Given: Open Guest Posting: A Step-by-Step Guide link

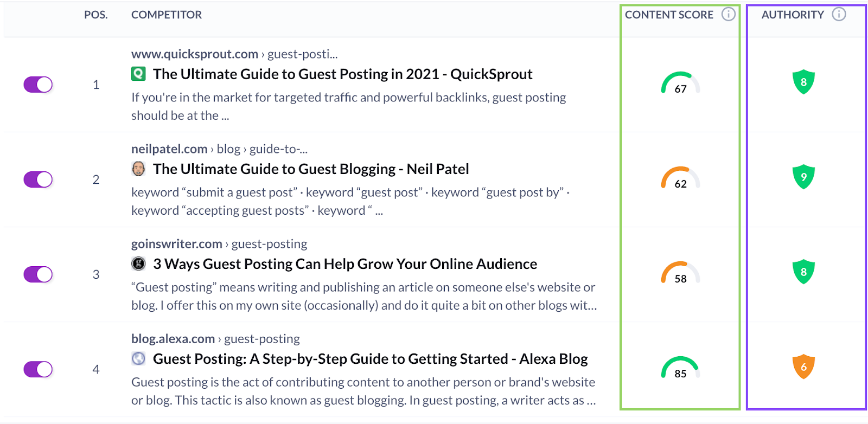Looking at the screenshot, I should pyautogui.click(x=371, y=359).
